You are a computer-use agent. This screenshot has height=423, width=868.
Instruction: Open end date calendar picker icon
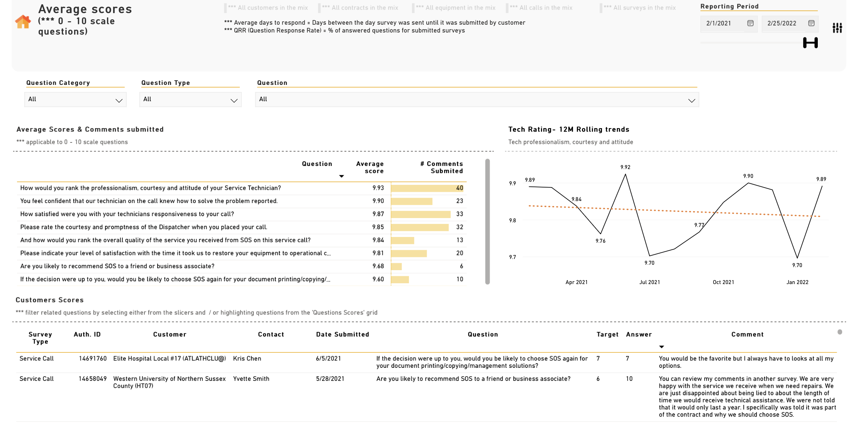(x=811, y=23)
